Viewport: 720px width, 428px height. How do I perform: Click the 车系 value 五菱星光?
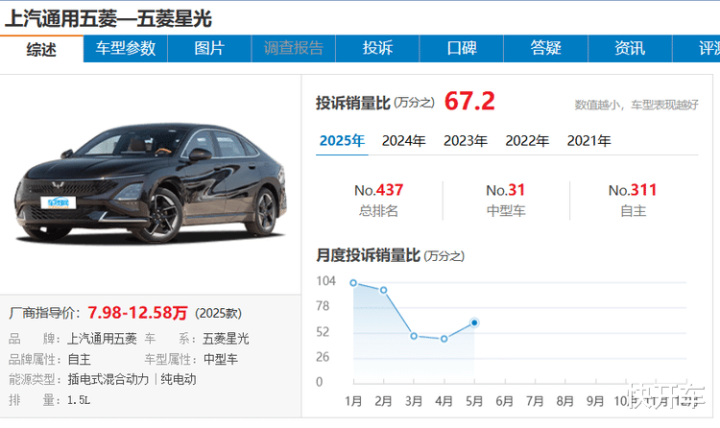(225, 339)
